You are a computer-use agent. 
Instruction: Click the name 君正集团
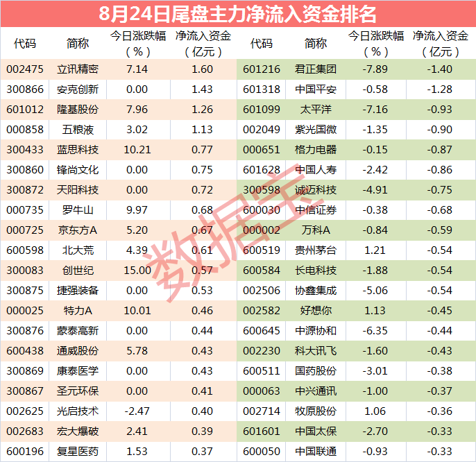(316, 69)
